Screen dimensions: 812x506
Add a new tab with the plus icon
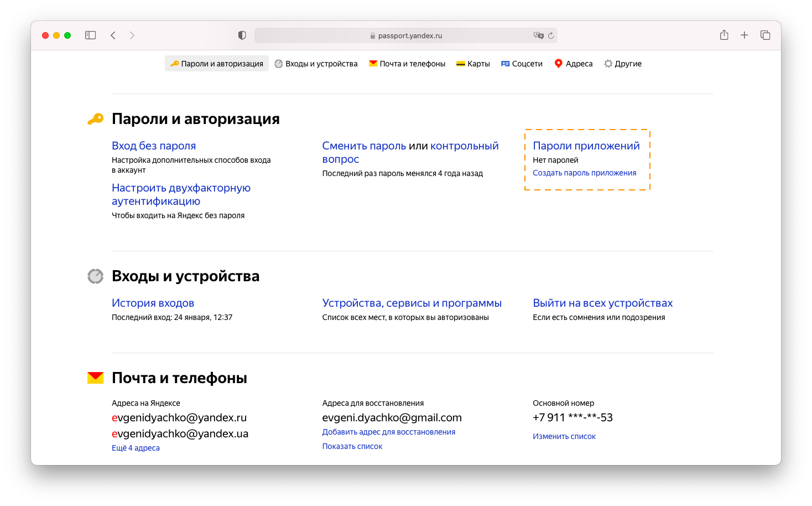tap(745, 35)
